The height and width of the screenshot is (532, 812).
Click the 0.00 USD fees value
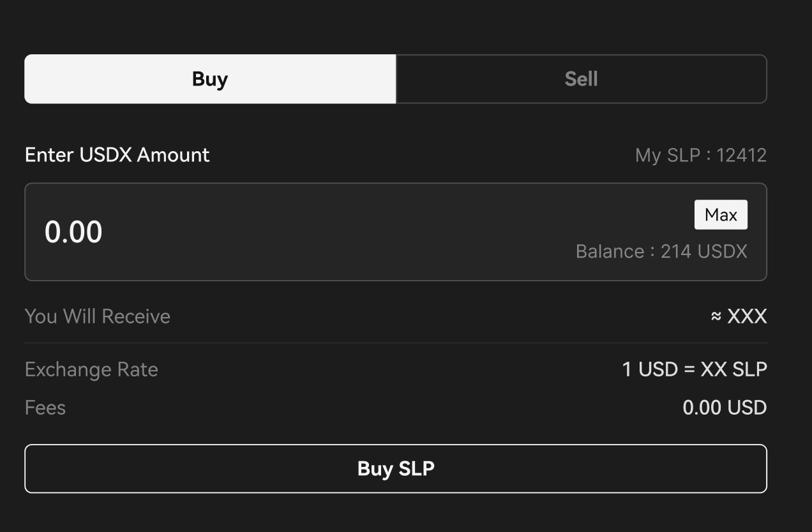(725, 407)
